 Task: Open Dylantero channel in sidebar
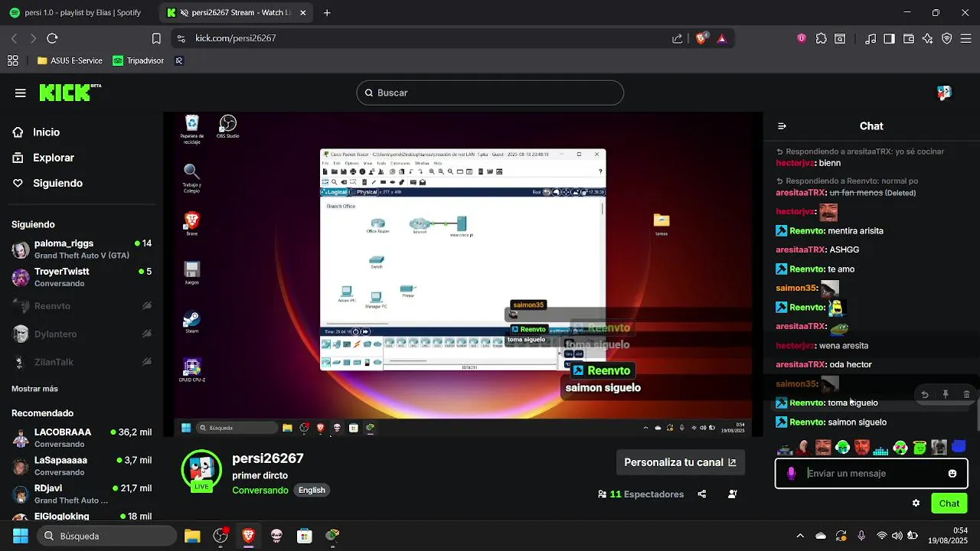click(81, 334)
